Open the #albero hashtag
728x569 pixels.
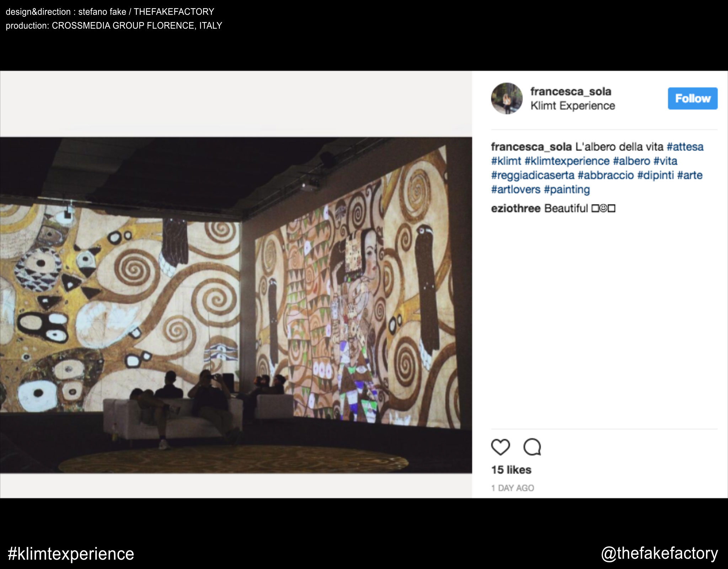click(631, 161)
